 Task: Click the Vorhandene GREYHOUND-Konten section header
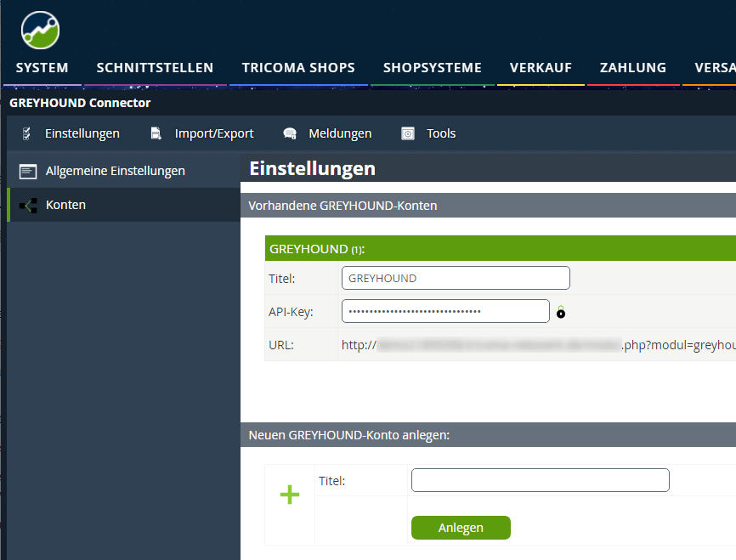coord(488,206)
